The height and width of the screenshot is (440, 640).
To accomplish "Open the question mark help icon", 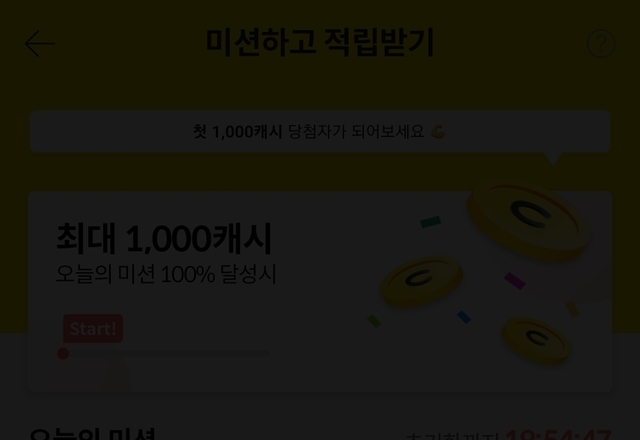I will coord(601,43).
